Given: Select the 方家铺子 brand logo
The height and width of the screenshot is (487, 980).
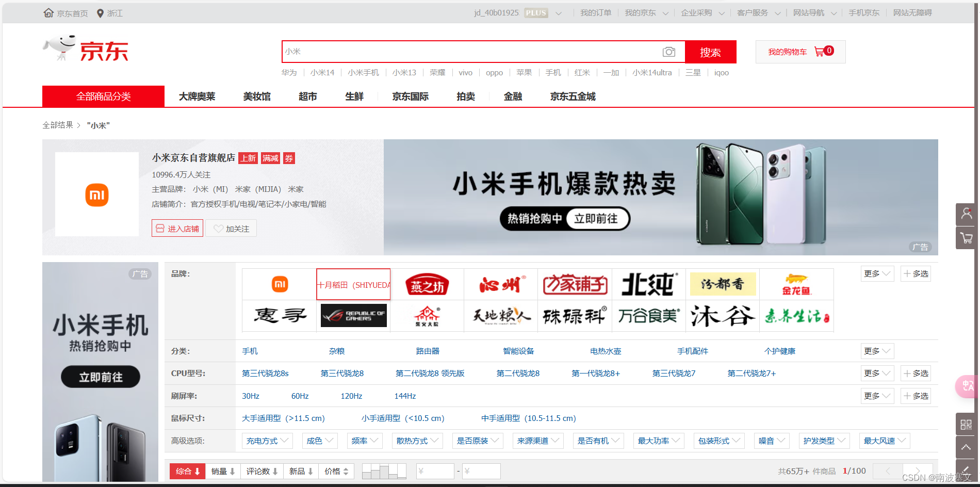Looking at the screenshot, I should [575, 284].
